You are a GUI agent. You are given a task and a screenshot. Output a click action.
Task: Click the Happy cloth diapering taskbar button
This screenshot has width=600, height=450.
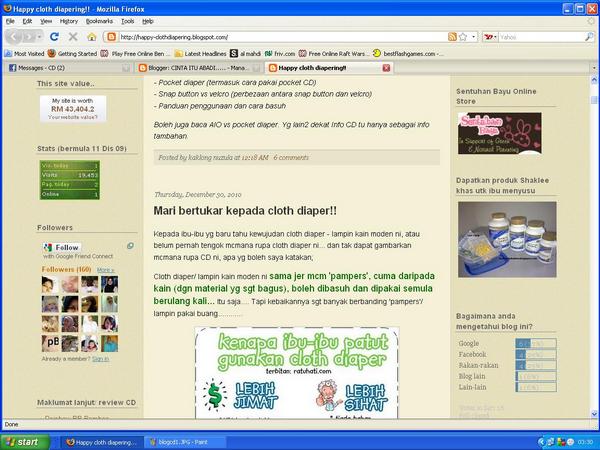[x=102, y=442]
